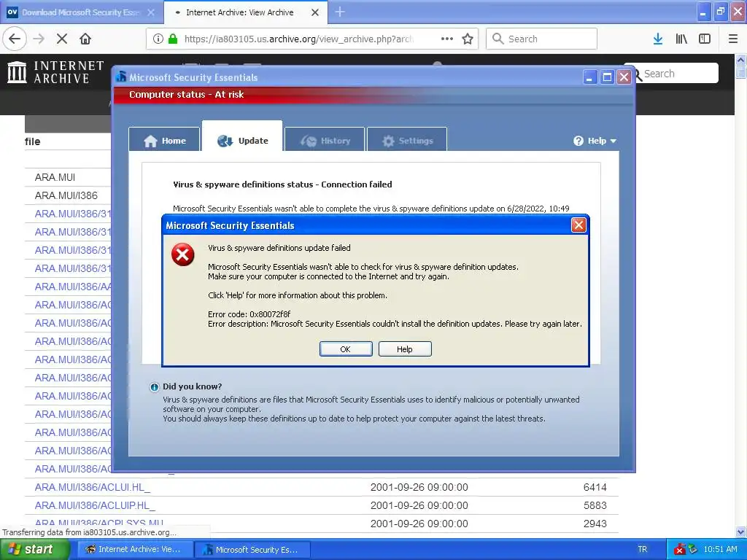Open new tab with plus button
Viewport: 747px width, 560px height.
click(340, 12)
